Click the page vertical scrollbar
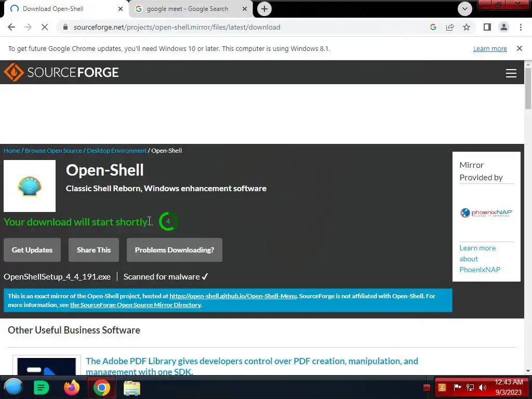This screenshot has width=532, height=399. (x=528, y=88)
